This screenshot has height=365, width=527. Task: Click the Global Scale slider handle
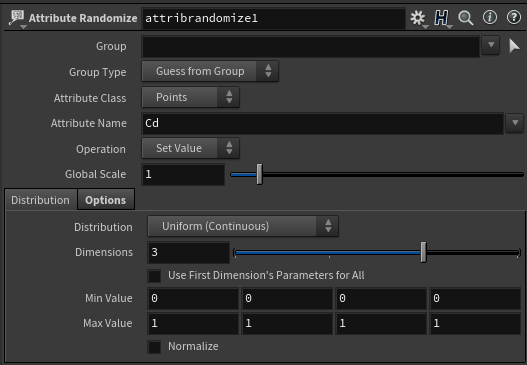point(259,174)
